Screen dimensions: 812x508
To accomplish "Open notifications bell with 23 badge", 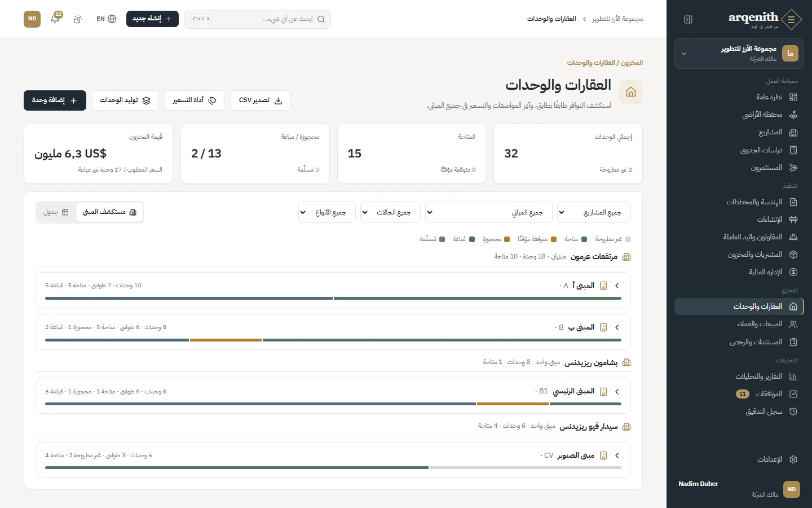I will (x=55, y=19).
